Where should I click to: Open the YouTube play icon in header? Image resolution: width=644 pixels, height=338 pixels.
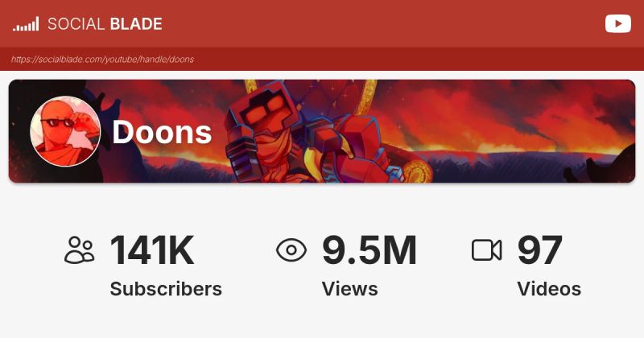(617, 24)
